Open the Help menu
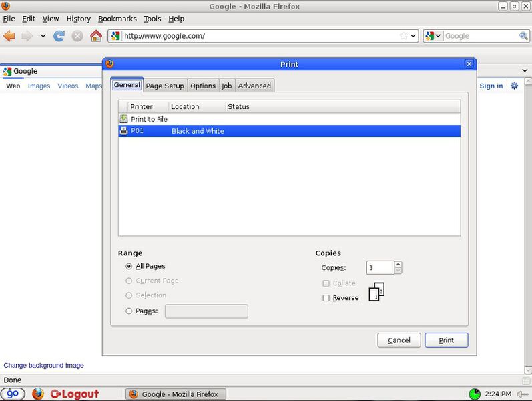Viewport: 532px width, 401px height. pyautogui.click(x=176, y=19)
